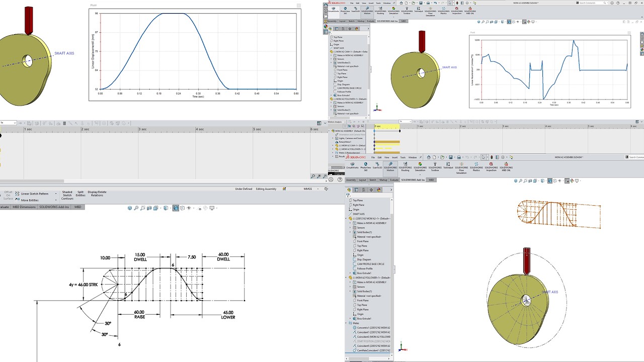The width and height of the screenshot is (644, 362).
Task: Click Linear Sketch Pattern tool
Action: tap(32, 194)
